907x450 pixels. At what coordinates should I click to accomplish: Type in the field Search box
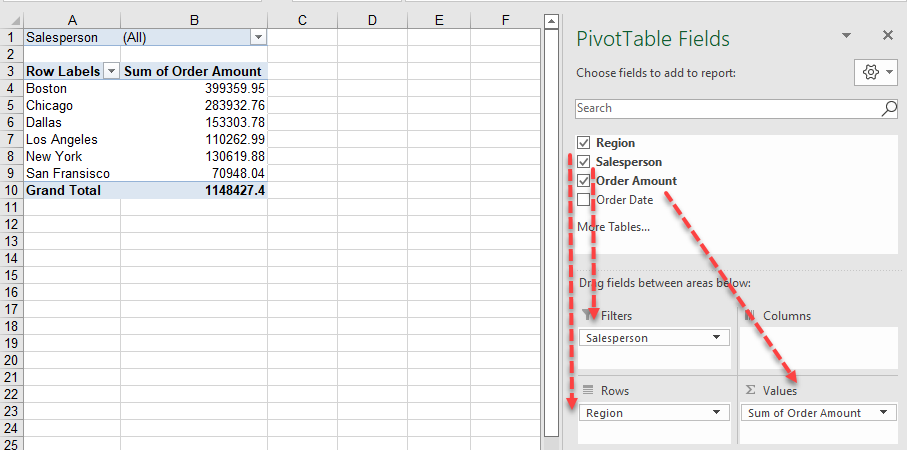click(x=725, y=108)
